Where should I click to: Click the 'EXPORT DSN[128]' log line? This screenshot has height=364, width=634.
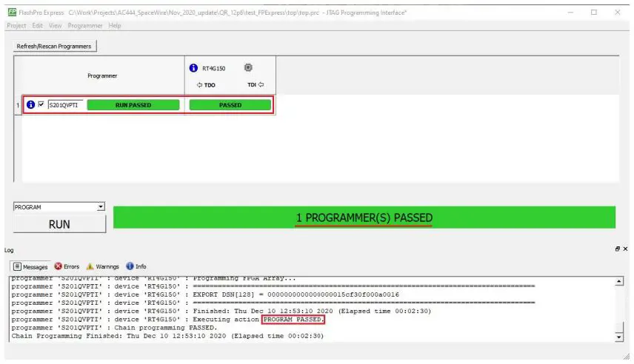click(205, 294)
